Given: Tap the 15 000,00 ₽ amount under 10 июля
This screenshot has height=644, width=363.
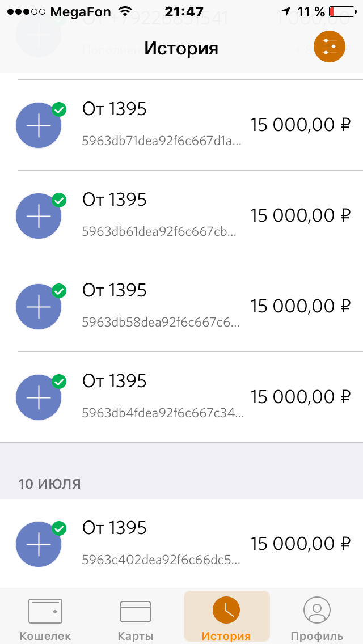Looking at the screenshot, I should coord(301,544).
